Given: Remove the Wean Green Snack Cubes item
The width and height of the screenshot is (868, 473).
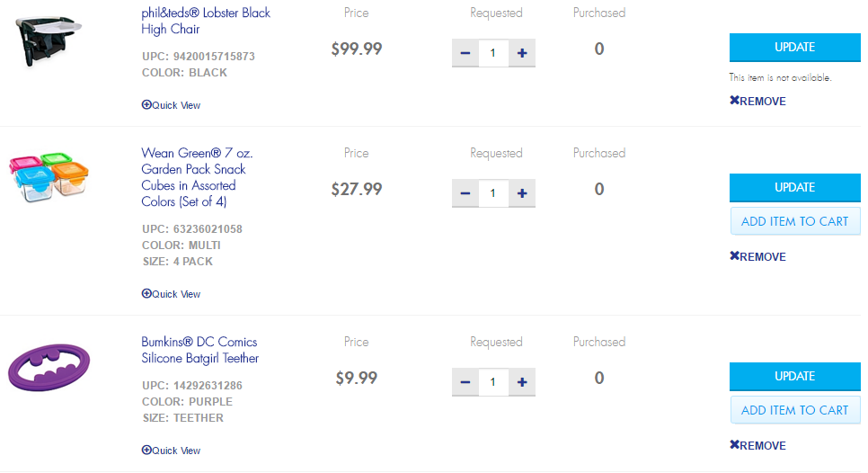Looking at the screenshot, I should [x=757, y=256].
